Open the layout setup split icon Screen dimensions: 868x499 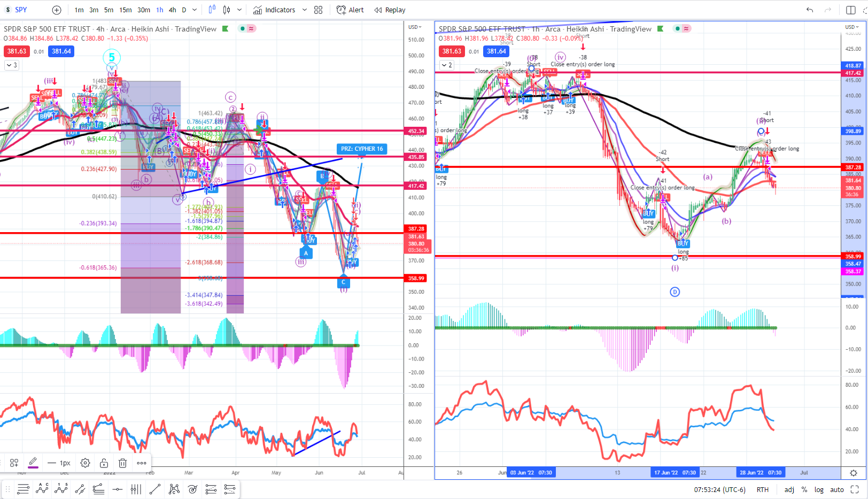851,10
